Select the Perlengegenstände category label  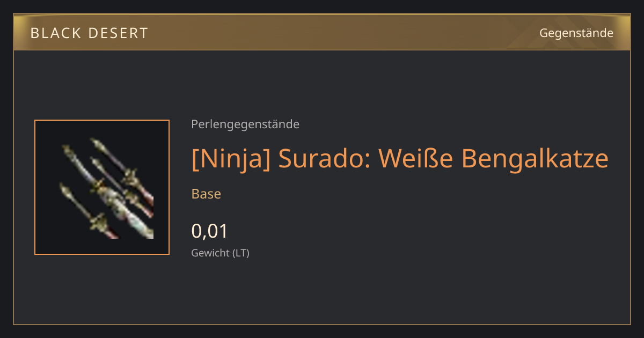(x=245, y=124)
